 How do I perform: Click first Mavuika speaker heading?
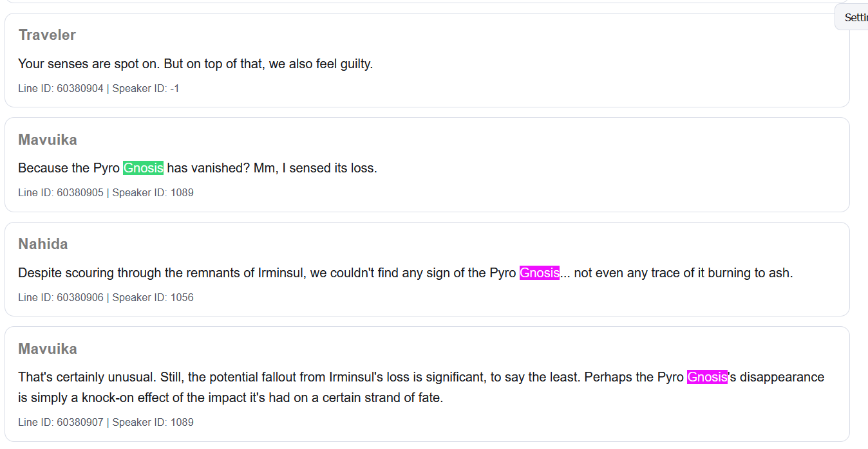[48, 140]
